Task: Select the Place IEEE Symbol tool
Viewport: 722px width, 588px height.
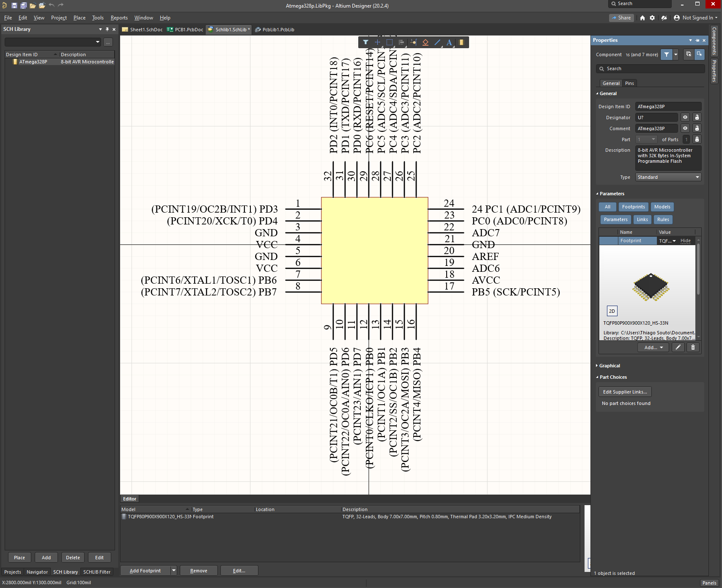Action: click(x=426, y=42)
